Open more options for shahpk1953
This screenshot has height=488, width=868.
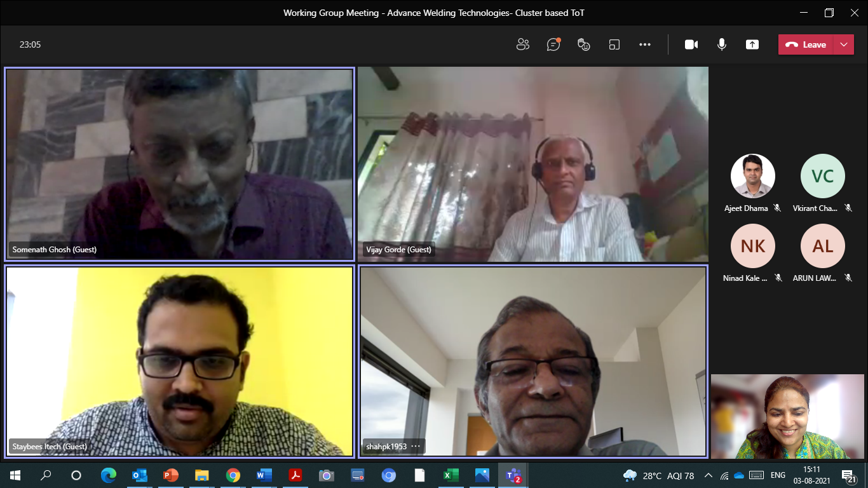point(416,447)
